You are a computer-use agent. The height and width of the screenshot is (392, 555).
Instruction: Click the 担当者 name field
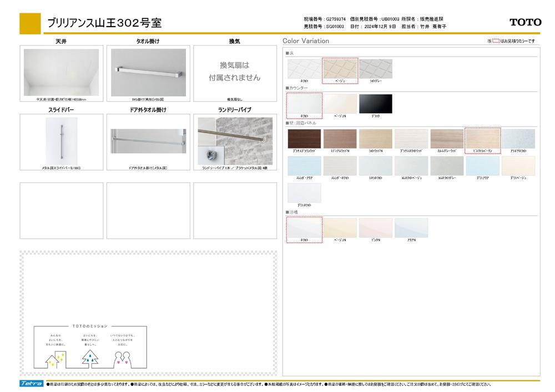423,27
